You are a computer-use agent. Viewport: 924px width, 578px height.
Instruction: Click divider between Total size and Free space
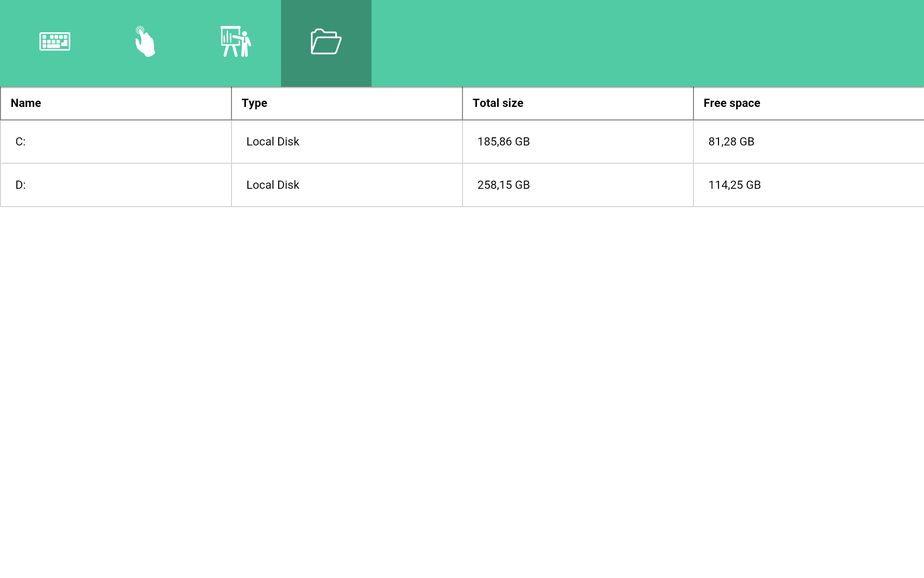693,103
